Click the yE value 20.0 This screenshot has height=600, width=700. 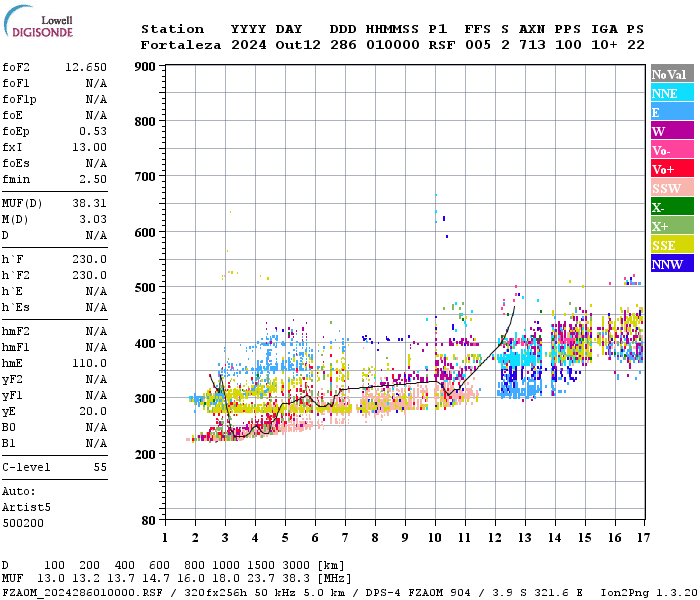93,412
